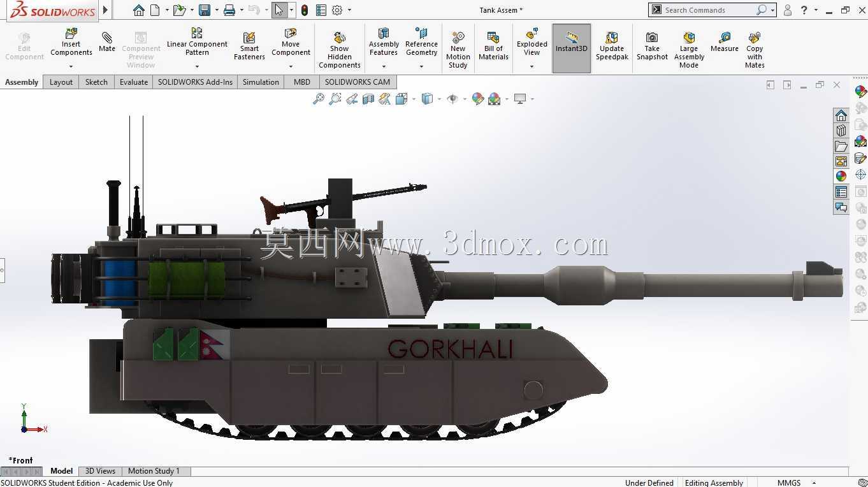Toggle the Select cursor tool
The width and height of the screenshot is (868, 487).
click(279, 10)
